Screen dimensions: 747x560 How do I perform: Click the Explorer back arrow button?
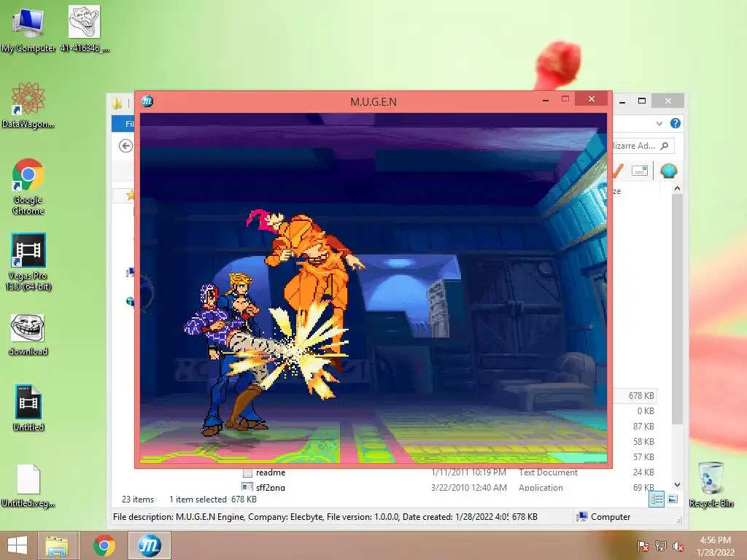click(125, 146)
